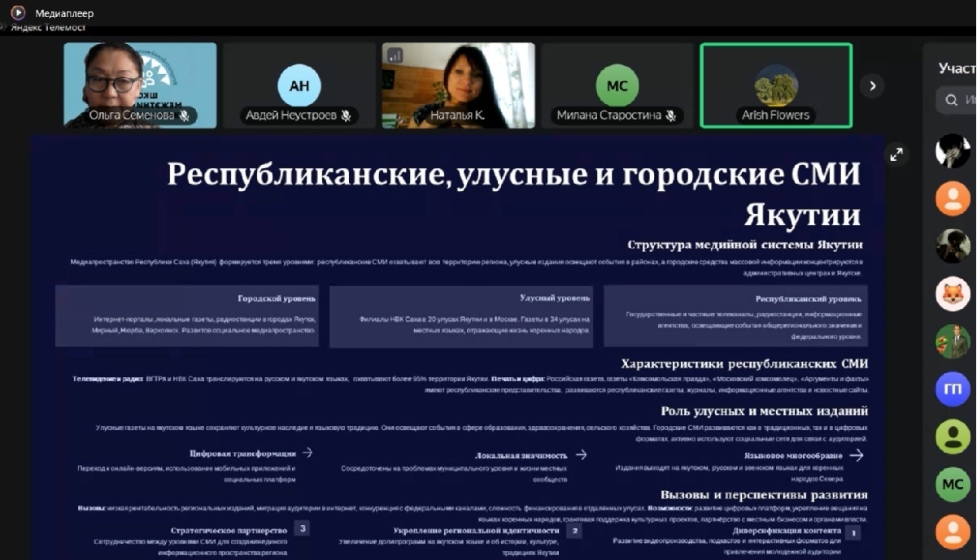Expand the shared presentation to fullscreen
Viewport: 977px width, 560px height.
896,154
